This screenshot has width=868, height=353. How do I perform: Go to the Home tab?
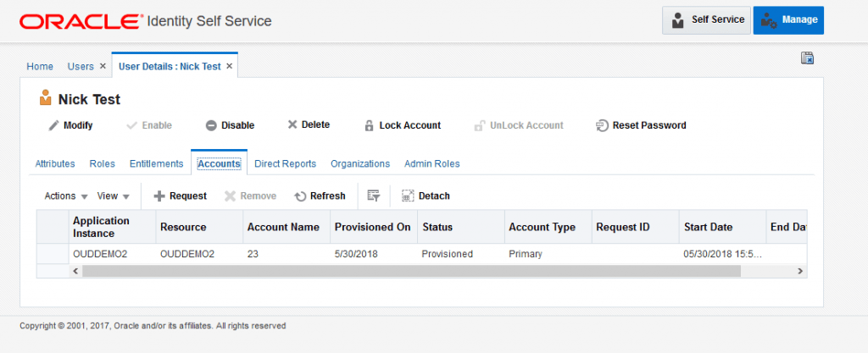click(x=40, y=66)
